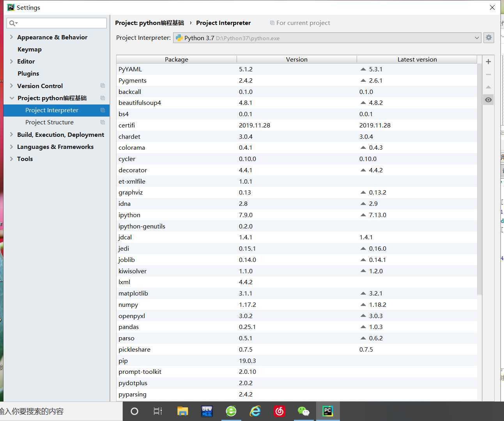
Task: Select the ipython package row
Action: pyautogui.click(x=297, y=215)
